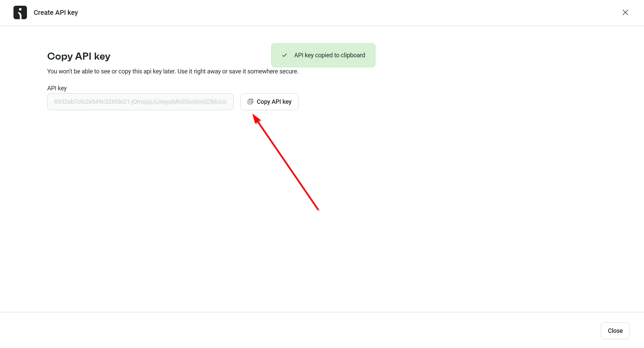Click the copy icon inside Copy API key button
This screenshot has height=348, width=644.
coord(250,102)
